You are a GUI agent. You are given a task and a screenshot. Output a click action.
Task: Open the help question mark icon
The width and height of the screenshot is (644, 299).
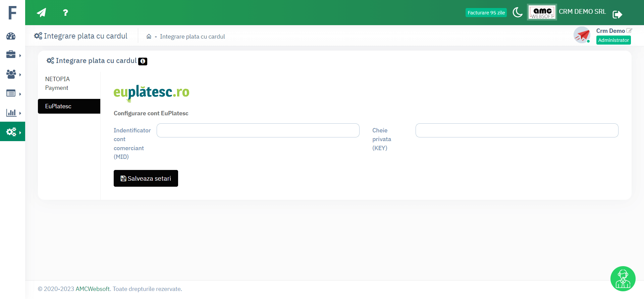[x=65, y=13]
